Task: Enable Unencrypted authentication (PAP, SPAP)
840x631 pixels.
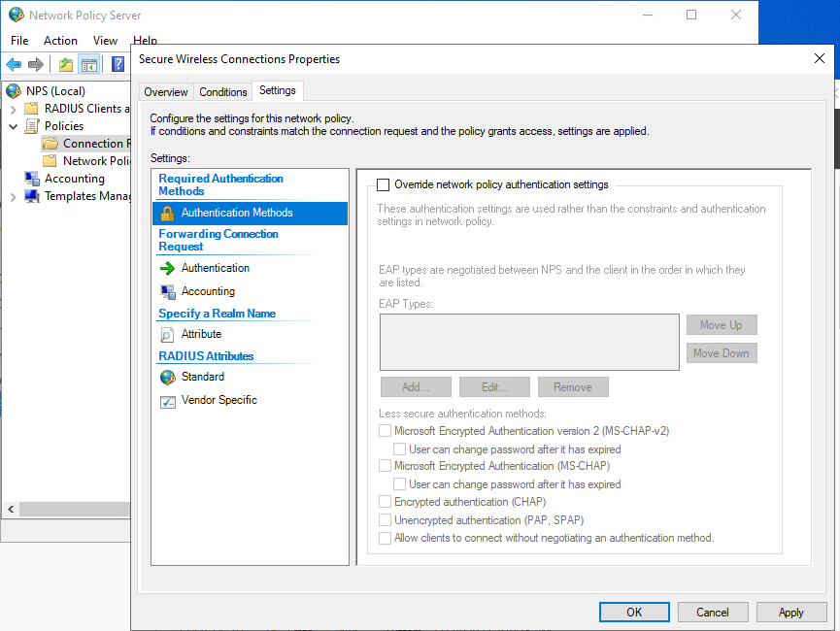Action: (384, 519)
